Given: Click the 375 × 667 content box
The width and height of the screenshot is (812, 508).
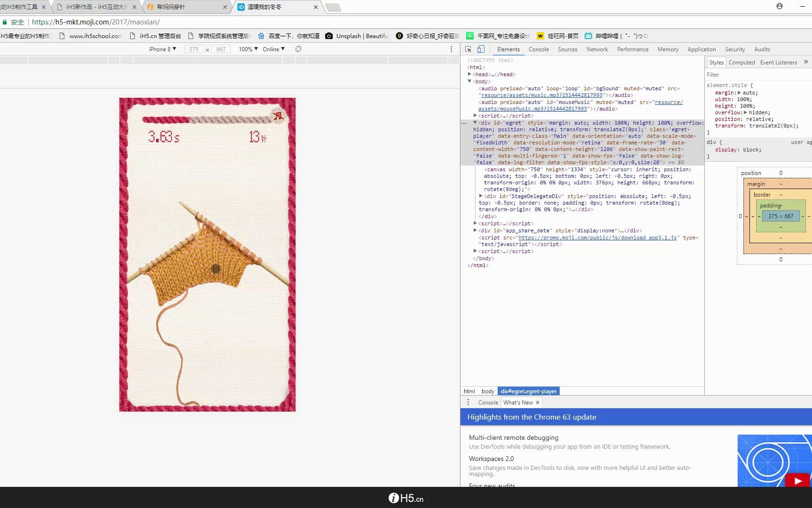Looking at the screenshot, I should point(781,216).
